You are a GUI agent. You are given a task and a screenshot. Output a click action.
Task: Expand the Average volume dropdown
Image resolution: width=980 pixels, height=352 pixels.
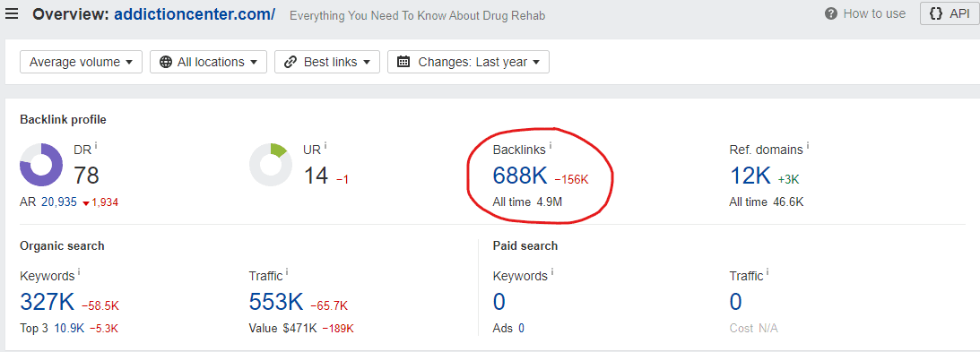[x=82, y=62]
